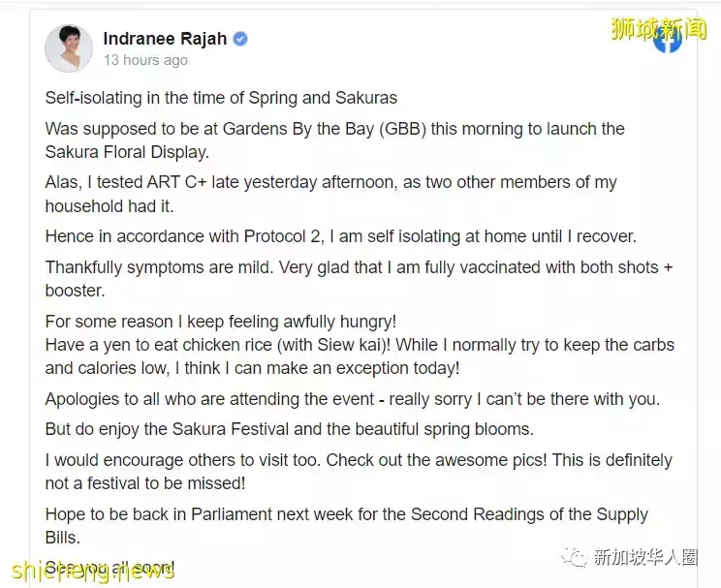Click the 'enjoy the Sakura Festival' sentence

pyautogui.click(x=289, y=429)
